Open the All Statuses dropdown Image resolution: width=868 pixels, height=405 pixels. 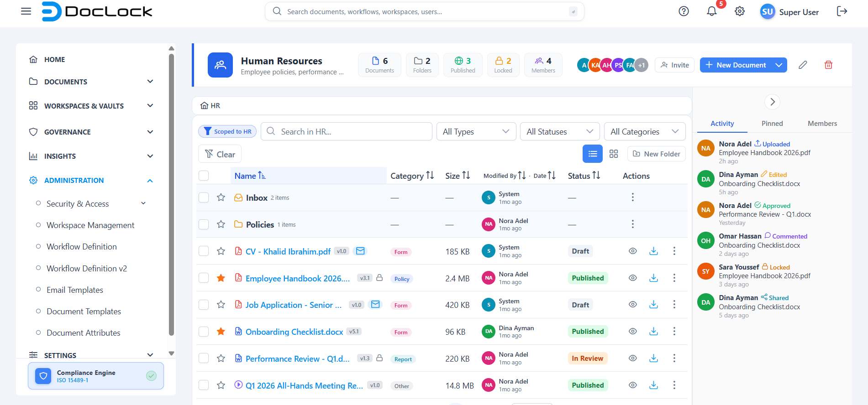point(560,131)
